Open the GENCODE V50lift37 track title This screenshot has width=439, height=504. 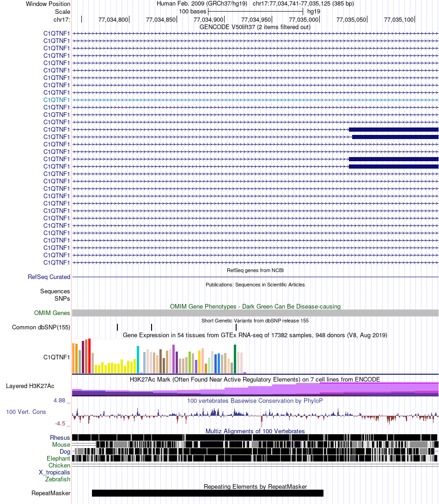tap(255, 27)
